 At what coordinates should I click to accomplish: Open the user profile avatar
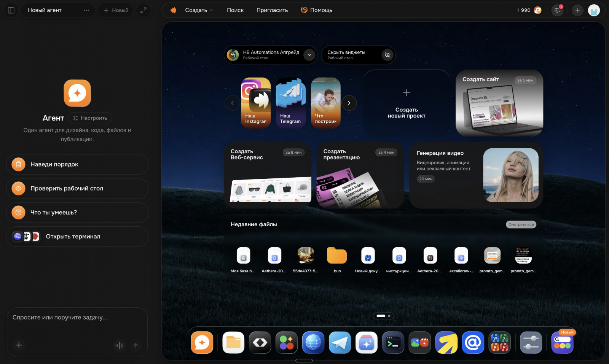pos(594,10)
